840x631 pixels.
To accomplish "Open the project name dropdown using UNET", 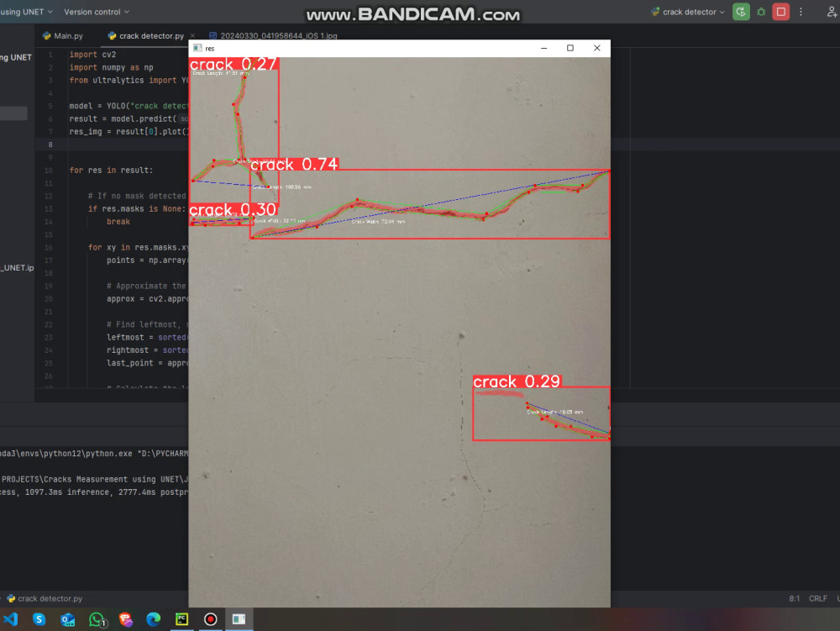I will [x=26, y=12].
